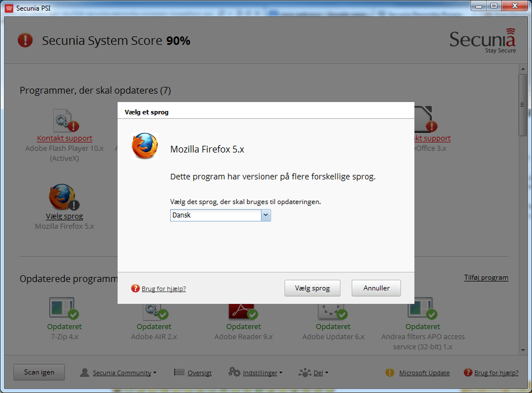
Task: Click the vertical scrollbar of the program list
Action: (x=522, y=224)
